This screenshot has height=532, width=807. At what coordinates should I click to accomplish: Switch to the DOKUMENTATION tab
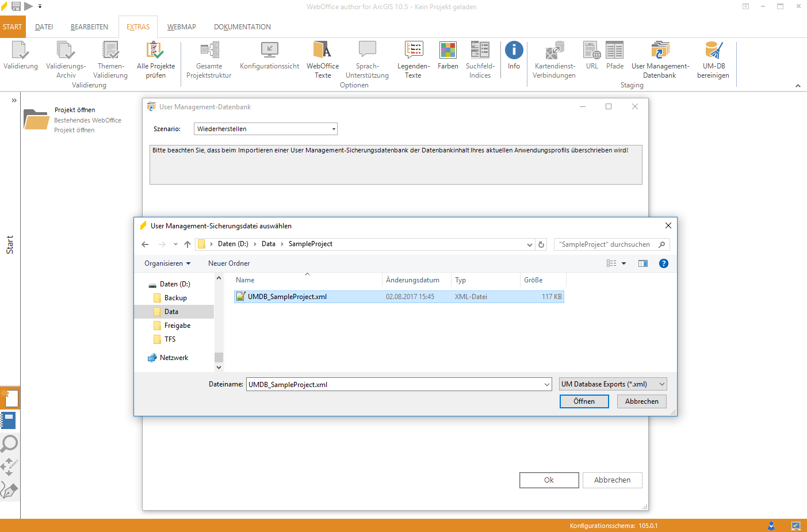coord(242,26)
